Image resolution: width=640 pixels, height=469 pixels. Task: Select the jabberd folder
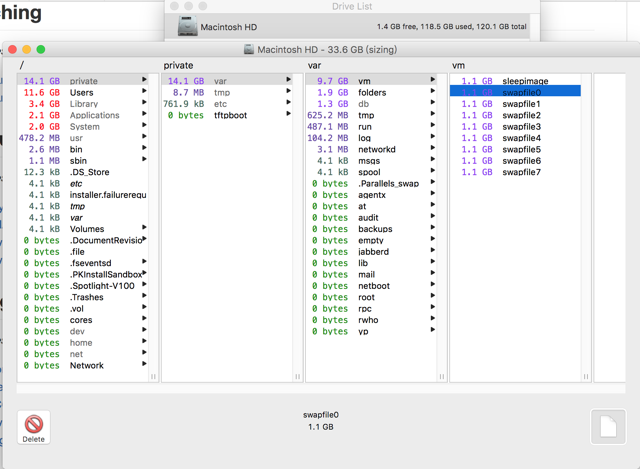click(371, 252)
